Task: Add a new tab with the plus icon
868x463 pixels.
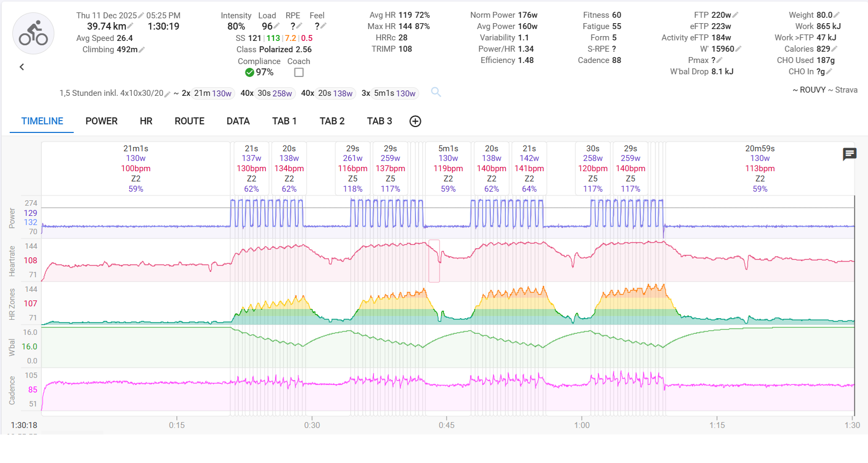Action: pyautogui.click(x=415, y=121)
